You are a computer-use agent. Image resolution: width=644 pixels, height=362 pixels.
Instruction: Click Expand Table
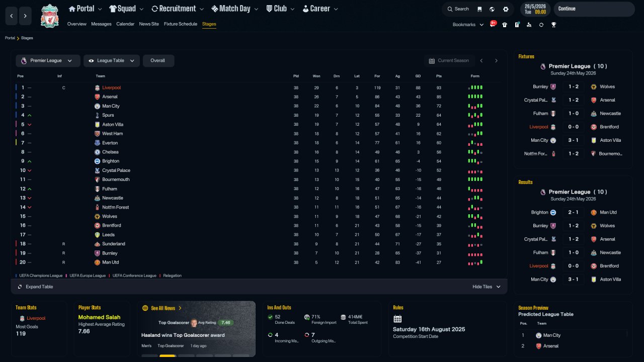click(x=35, y=287)
